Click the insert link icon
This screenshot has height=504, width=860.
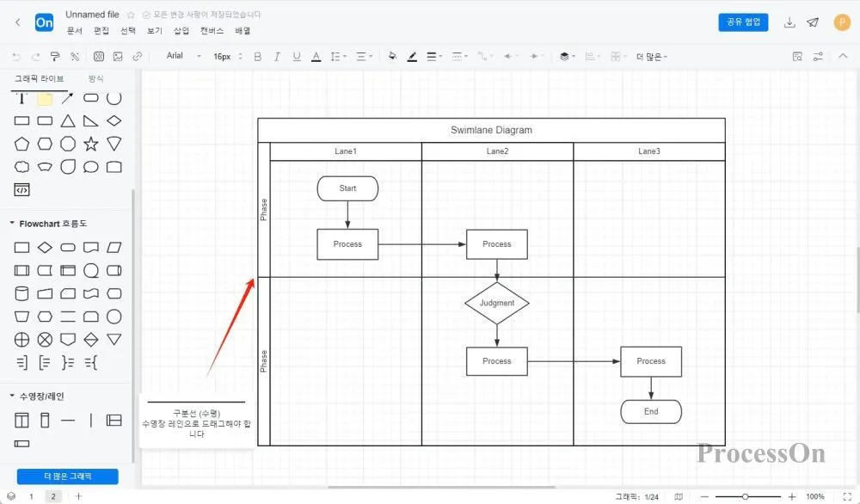[137, 57]
